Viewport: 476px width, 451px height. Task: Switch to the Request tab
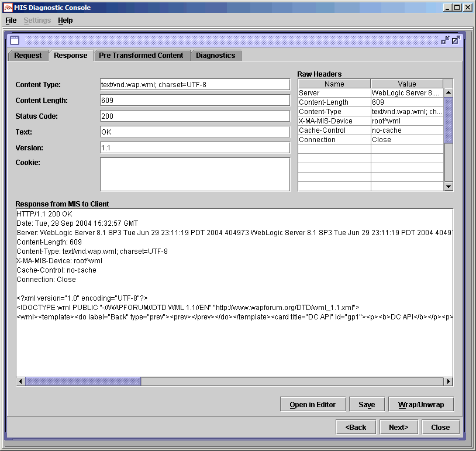click(x=28, y=56)
